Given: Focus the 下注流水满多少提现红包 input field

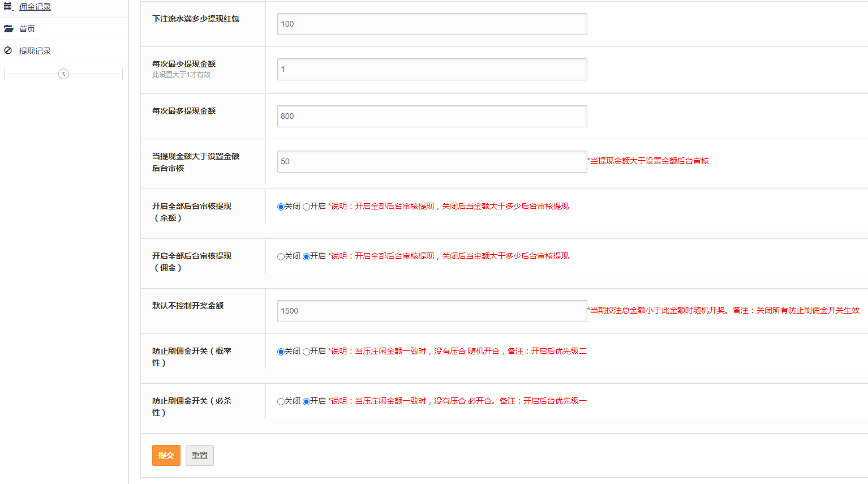Looking at the screenshot, I should [x=432, y=24].
